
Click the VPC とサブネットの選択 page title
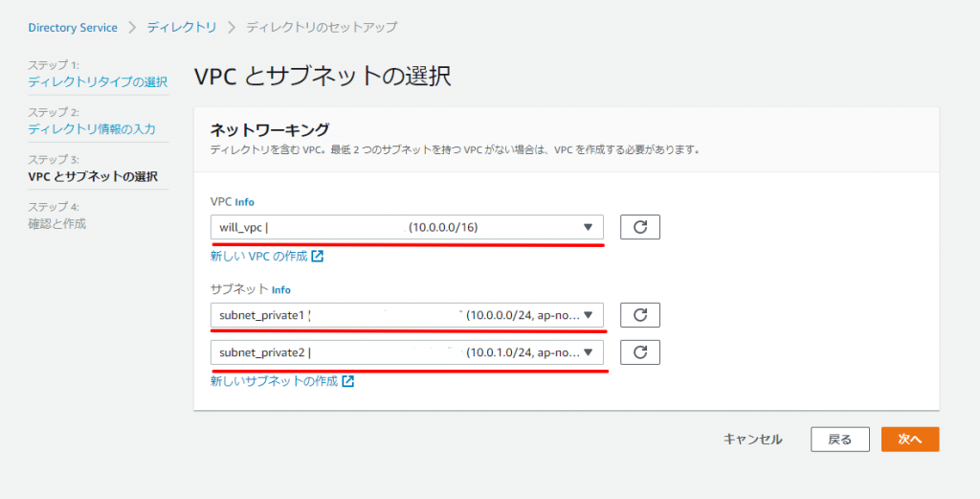point(323,76)
